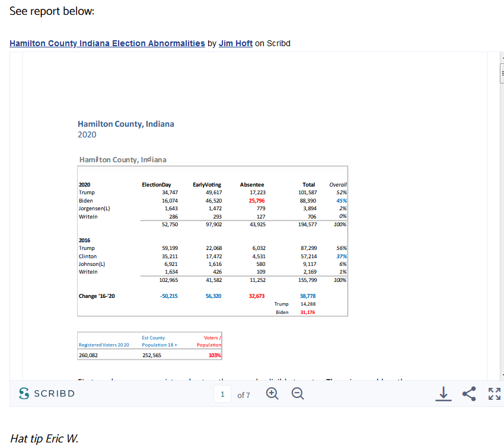504x446 pixels.
Task: Click the 'Hamilton County, Indiana' blue document heading
Action: click(x=126, y=124)
